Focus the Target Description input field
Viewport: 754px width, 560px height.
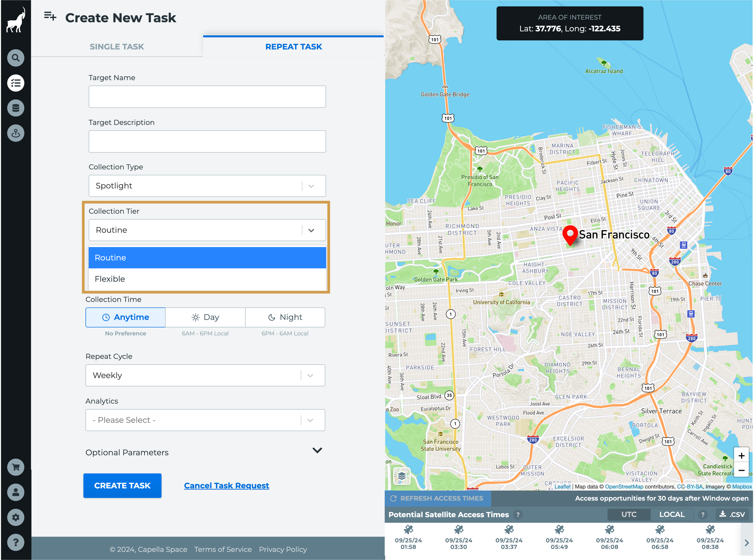point(207,141)
